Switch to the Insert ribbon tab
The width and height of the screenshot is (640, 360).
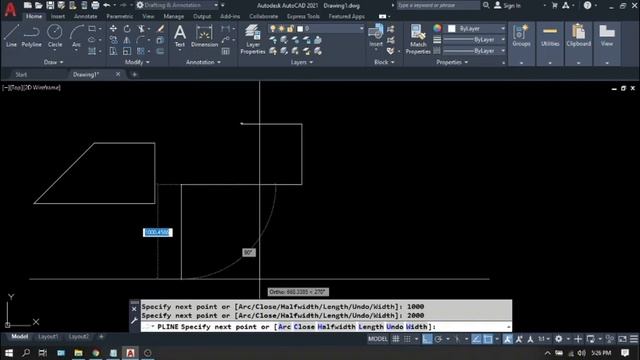point(58,17)
